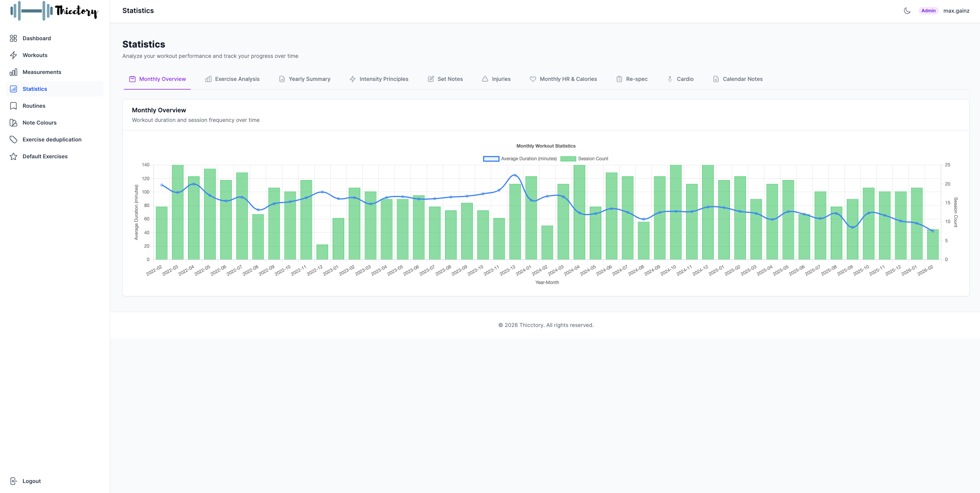Click the 2022-12 session count bar

[322, 252]
